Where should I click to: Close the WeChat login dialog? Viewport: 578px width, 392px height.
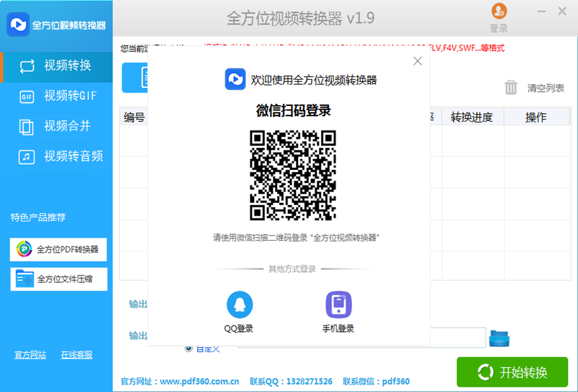click(418, 61)
